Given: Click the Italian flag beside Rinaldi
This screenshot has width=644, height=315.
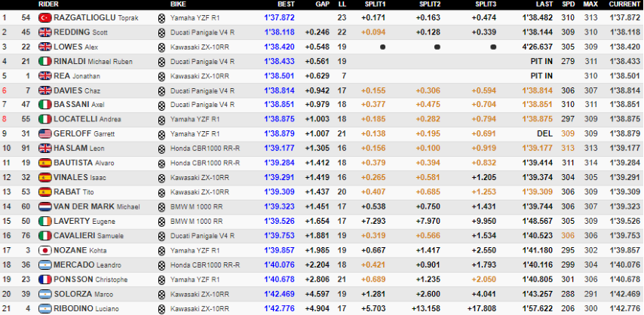Looking at the screenshot, I should [44, 61].
